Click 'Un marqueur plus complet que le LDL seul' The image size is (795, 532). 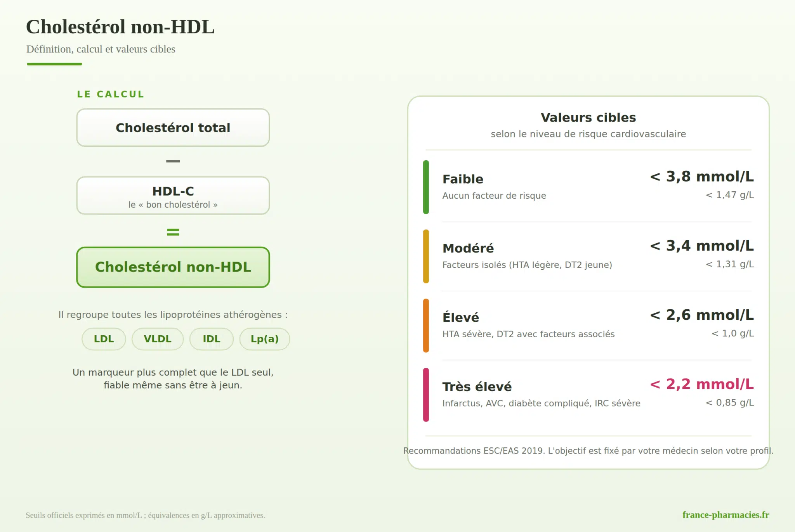point(173,373)
